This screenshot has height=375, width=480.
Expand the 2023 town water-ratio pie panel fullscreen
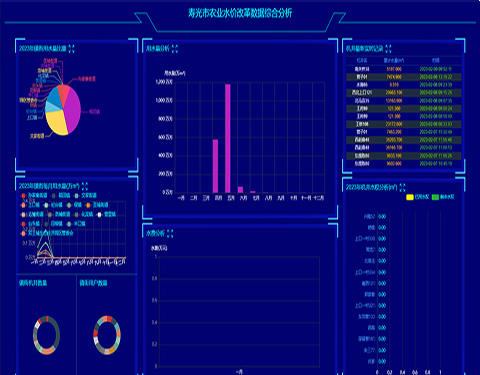[x=71, y=49]
